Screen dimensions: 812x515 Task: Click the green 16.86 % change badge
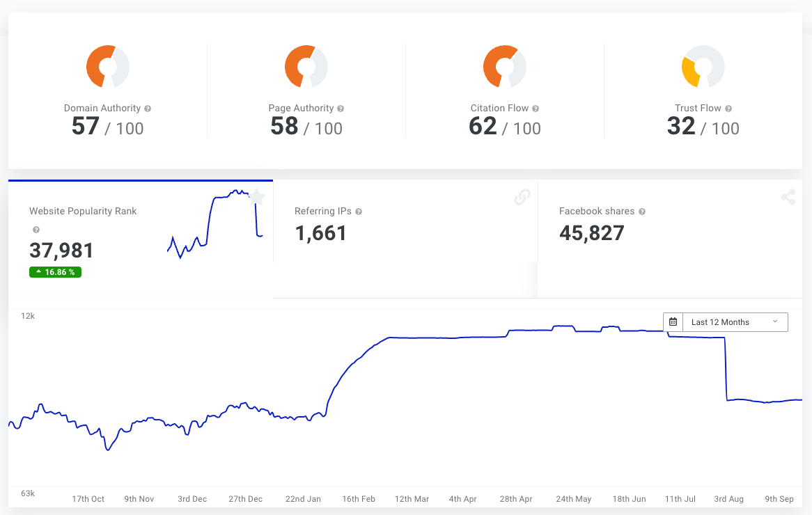55,272
